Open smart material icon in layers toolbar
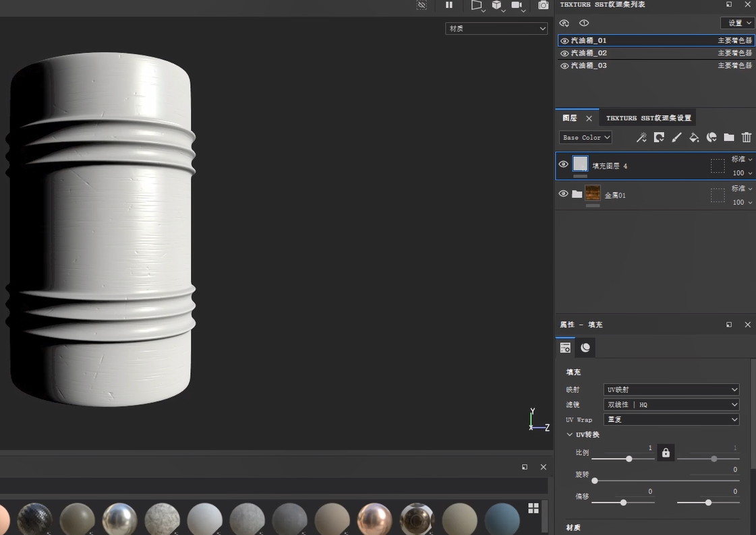The height and width of the screenshot is (535, 756). pos(711,137)
